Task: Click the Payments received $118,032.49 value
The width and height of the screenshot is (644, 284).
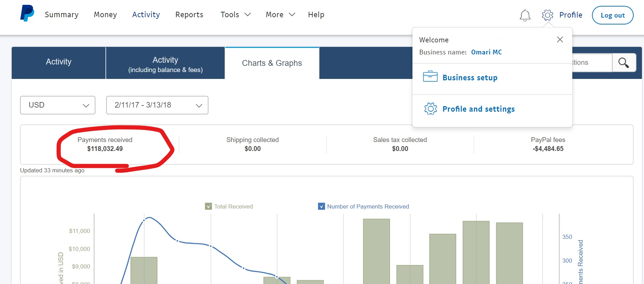Action: (x=105, y=149)
